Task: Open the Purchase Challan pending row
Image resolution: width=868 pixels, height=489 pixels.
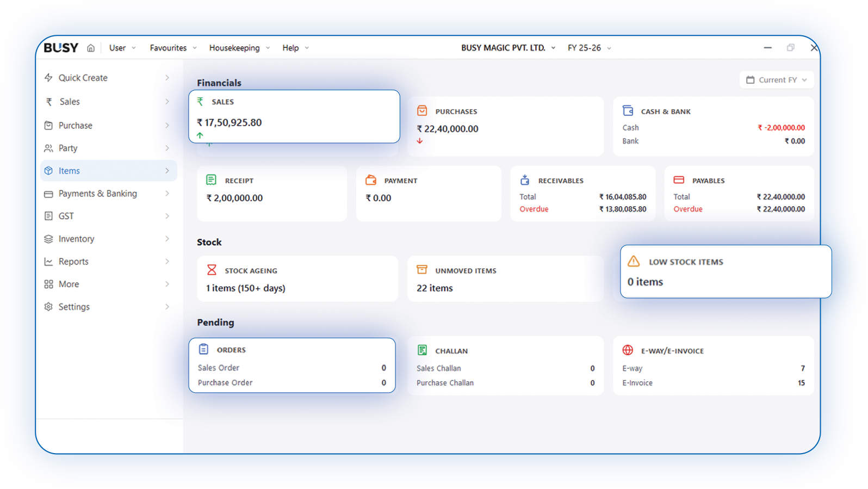Action: 506,383
